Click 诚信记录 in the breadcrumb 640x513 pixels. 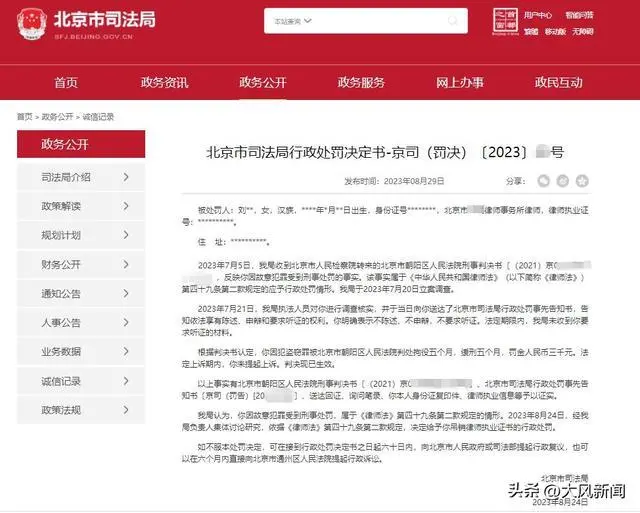[x=98, y=117]
